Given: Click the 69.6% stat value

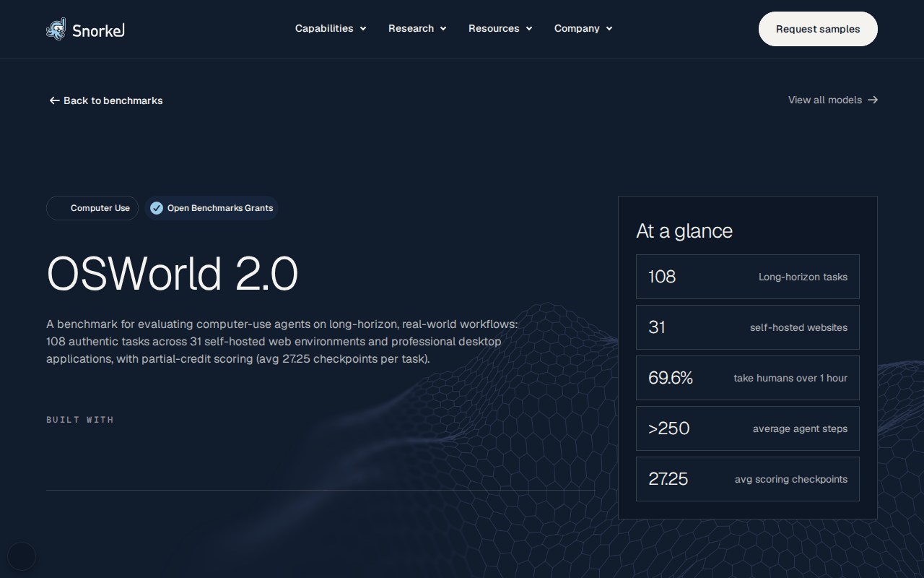Looking at the screenshot, I should tap(671, 378).
